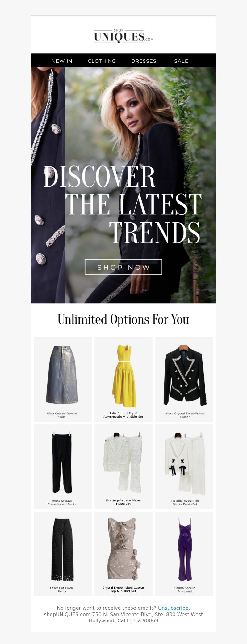247x644 pixels.
Task: Open the NEW IN menu item
Action: (x=62, y=61)
